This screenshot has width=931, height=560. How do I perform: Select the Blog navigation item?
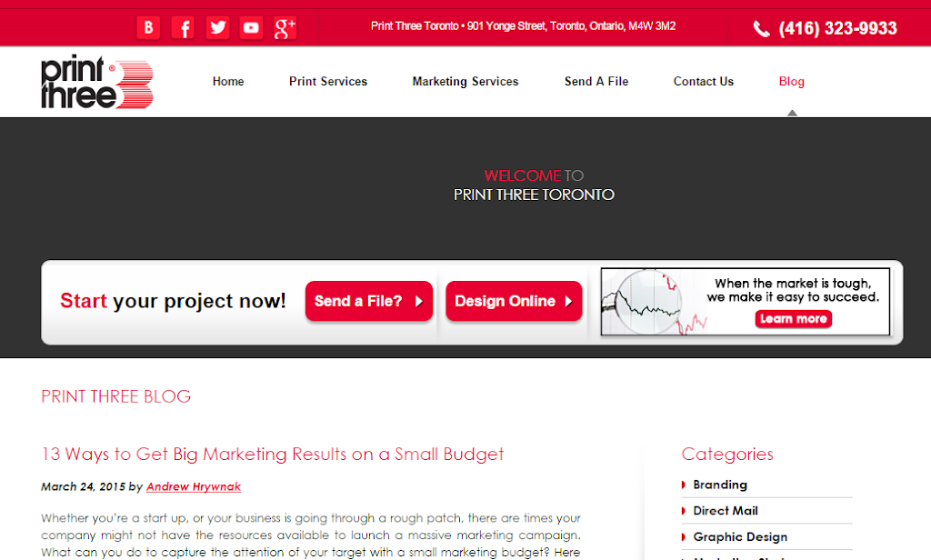coord(792,81)
